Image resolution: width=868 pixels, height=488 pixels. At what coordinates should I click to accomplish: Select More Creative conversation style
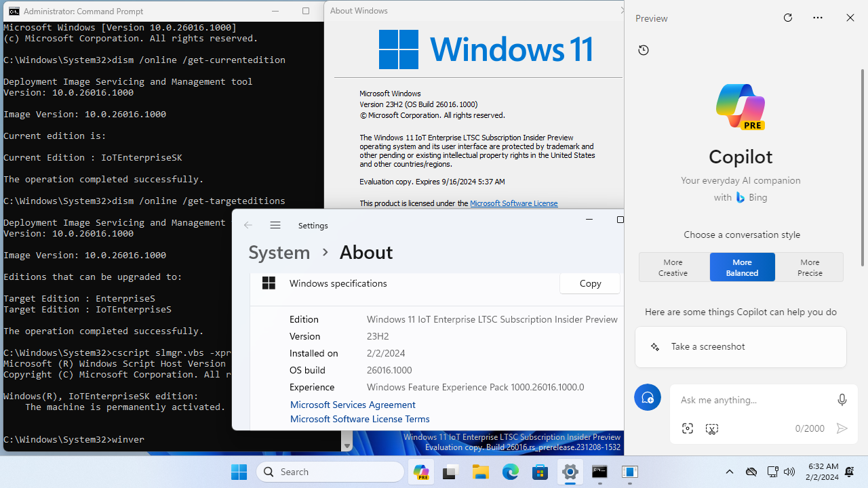click(x=673, y=267)
